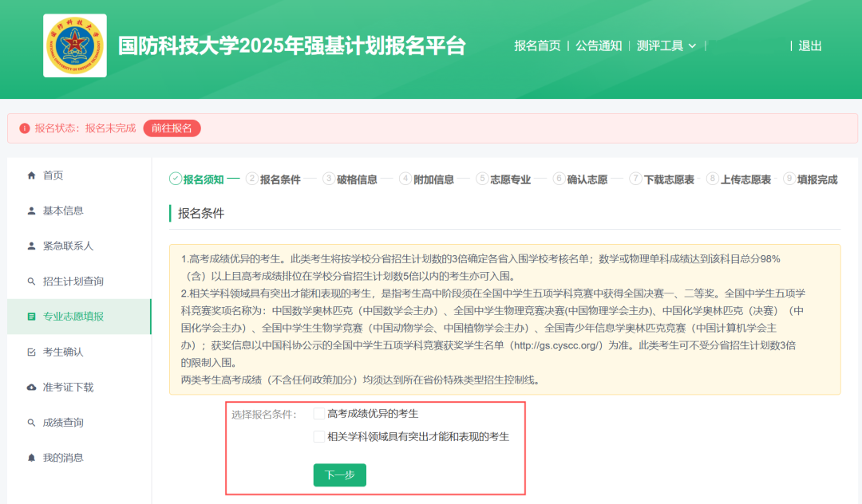Click step number 8 circle for 上传志愿表
This screenshot has width=862, height=504.
pos(713,179)
